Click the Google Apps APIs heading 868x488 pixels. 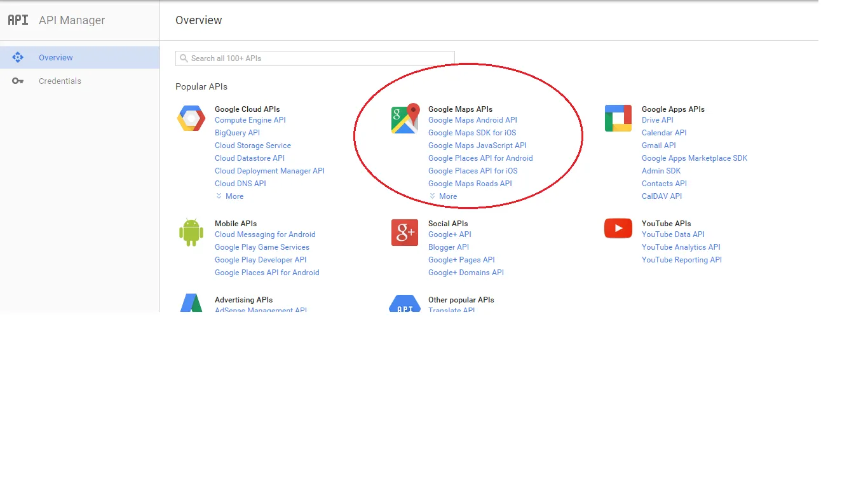coord(673,109)
